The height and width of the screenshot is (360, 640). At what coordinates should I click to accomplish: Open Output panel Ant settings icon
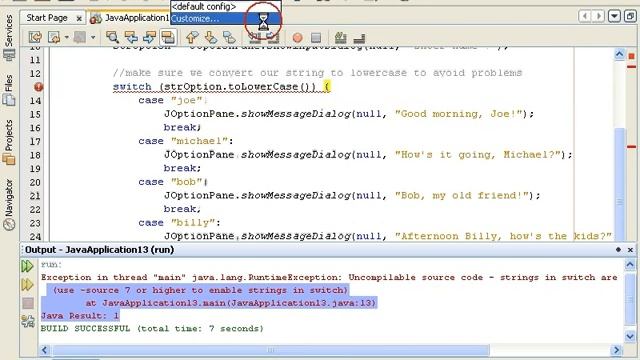point(28,321)
